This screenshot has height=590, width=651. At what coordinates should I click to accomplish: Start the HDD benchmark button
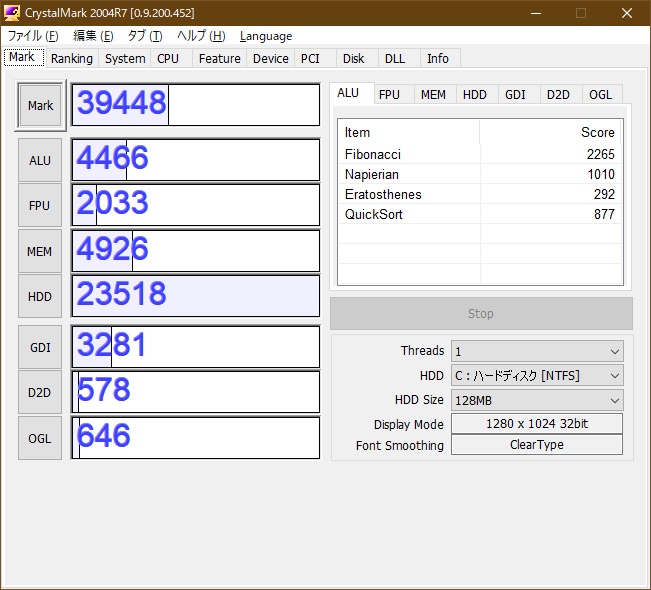pyautogui.click(x=40, y=296)
